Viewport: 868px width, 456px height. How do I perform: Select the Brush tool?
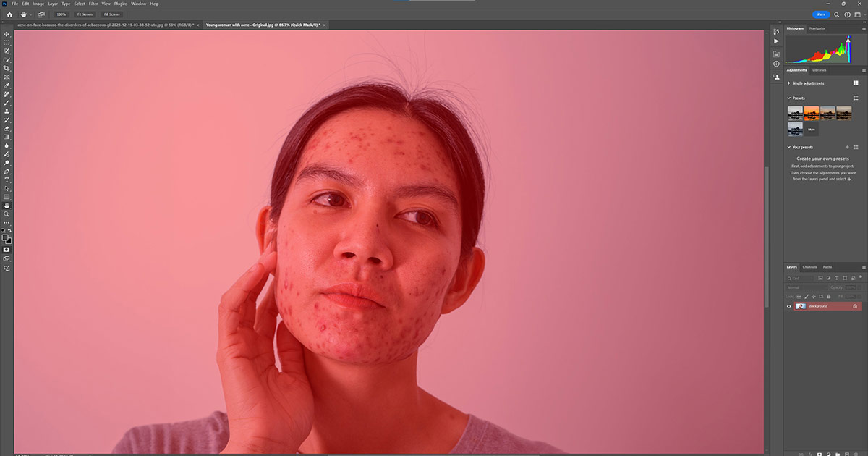point(7,102)
